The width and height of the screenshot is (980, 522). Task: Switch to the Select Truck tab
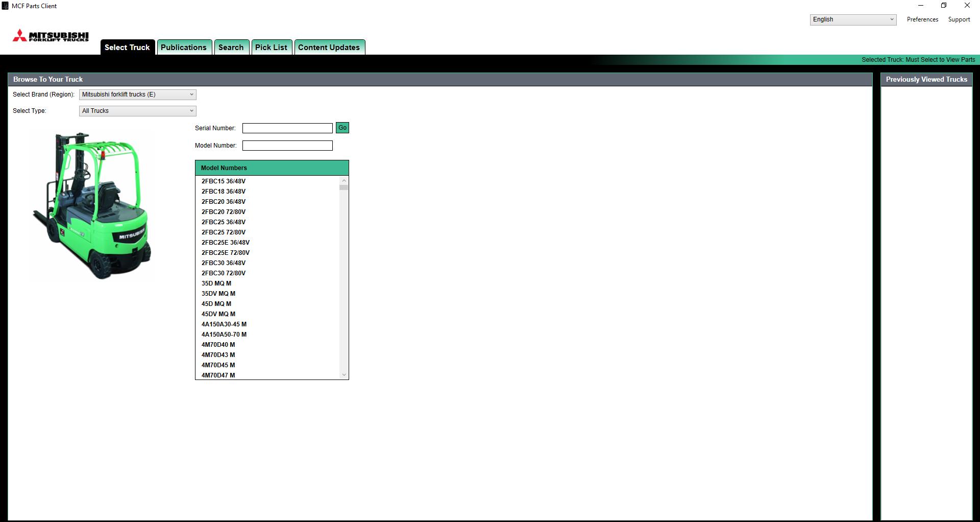pyautogui.click(x=127, y=47)
